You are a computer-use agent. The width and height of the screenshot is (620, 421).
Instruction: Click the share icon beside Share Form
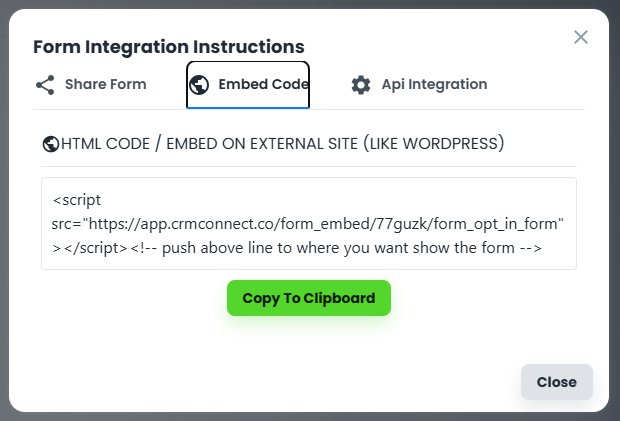click(45, 85)
